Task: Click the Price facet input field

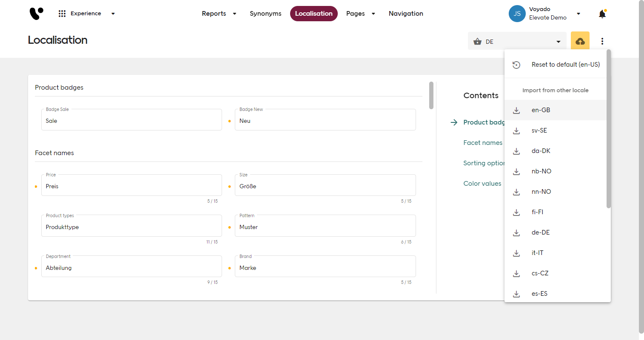Action: coord(131,185)
